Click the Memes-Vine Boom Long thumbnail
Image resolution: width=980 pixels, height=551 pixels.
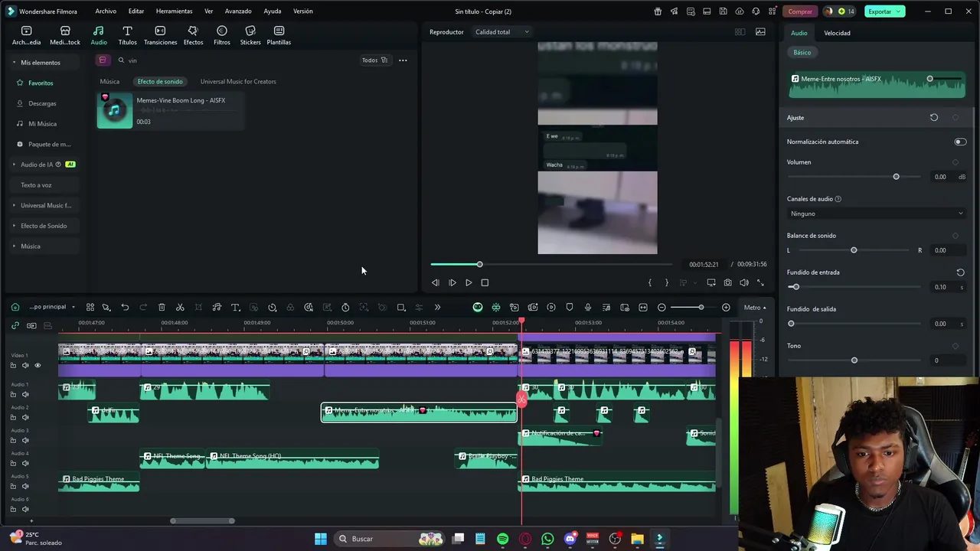pyautogui.click(x=114, y=110)
